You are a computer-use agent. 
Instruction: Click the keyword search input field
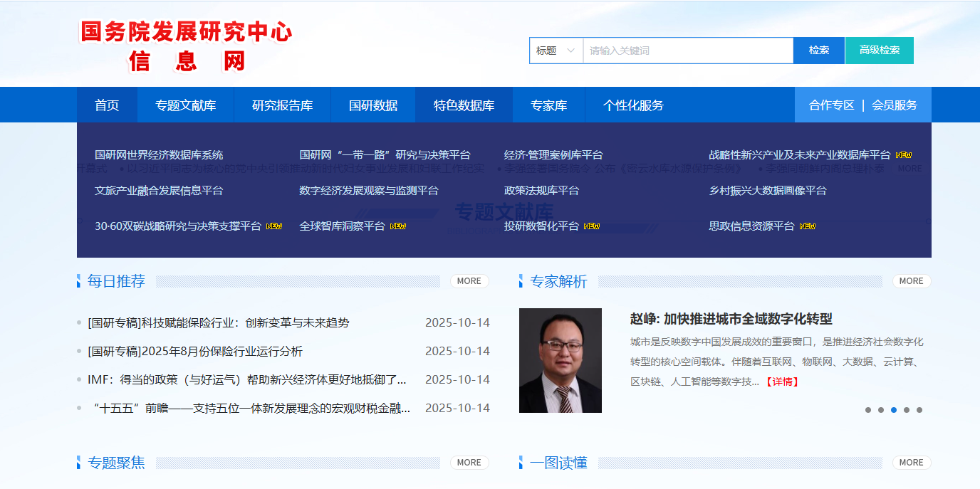coord(687,51)
